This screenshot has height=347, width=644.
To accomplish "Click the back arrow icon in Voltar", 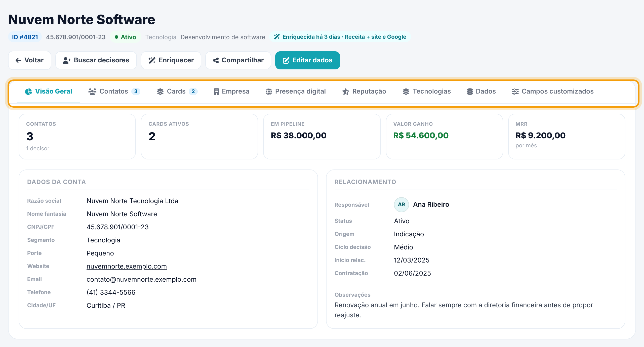I will [x=18, y=60].
